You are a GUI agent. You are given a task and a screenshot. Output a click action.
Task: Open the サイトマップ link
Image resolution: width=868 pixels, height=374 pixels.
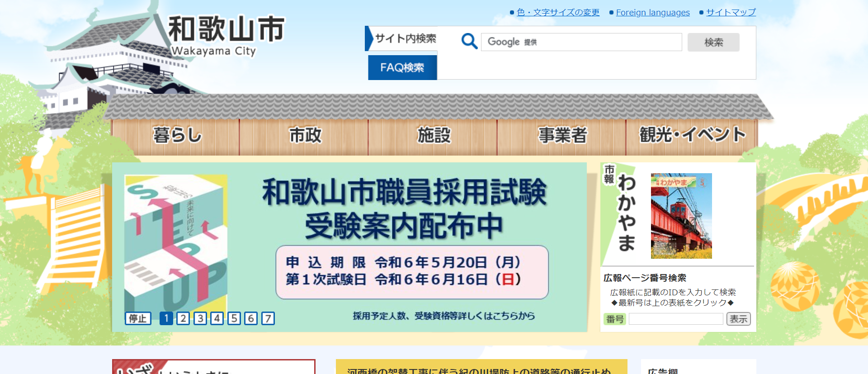tap(731, 12)
